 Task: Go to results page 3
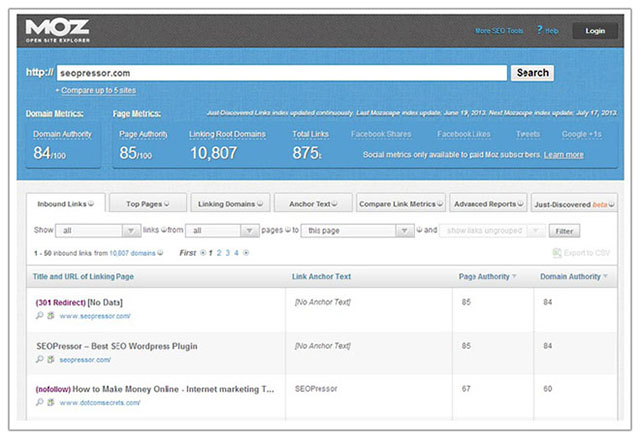[x=227, y=253]
